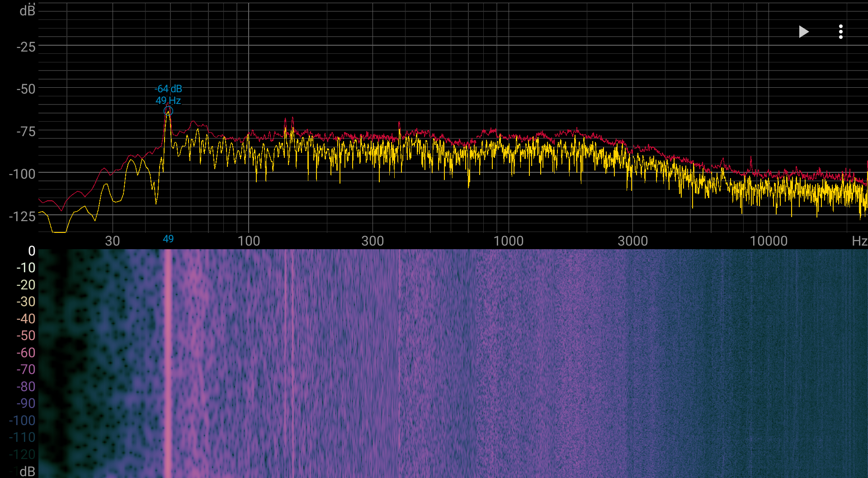Click the bright pink 49 Hz band in the spectrogram
Image resolution: width=868 pixels, height=478 pixels.
168,364
